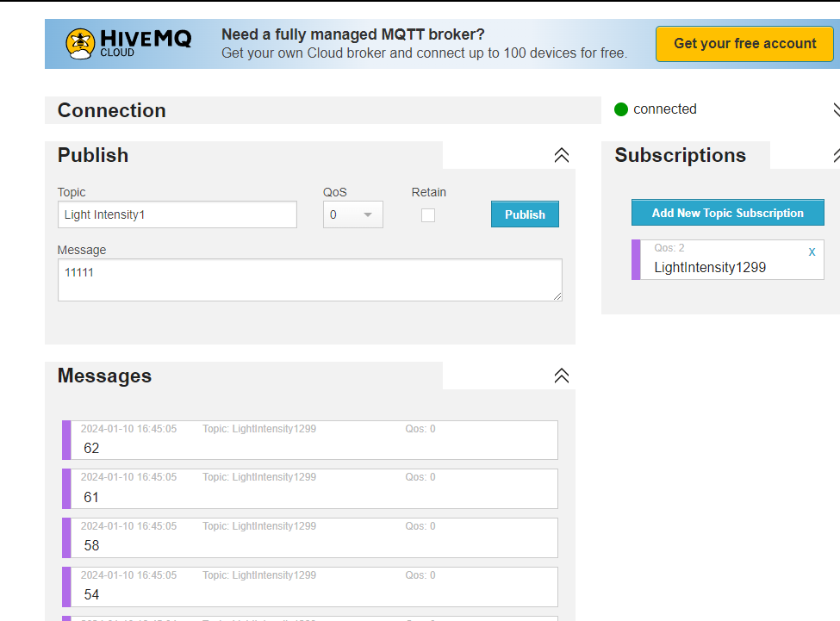Collapse the Publish panel chevron
The height and width of the screenshot is (621, 840).
[562, 155]
